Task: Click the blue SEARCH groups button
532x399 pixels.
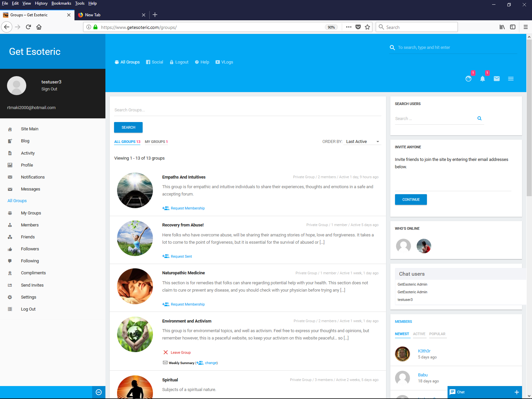Action: 128,127
